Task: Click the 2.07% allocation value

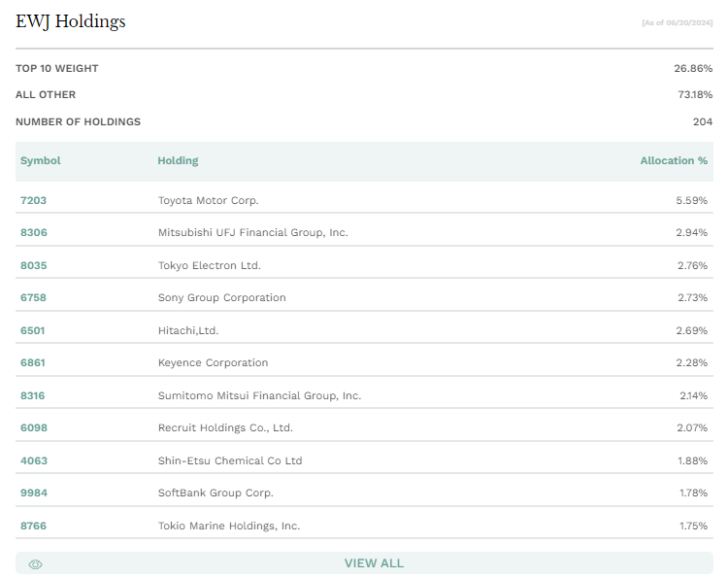Action: (692, 427)
